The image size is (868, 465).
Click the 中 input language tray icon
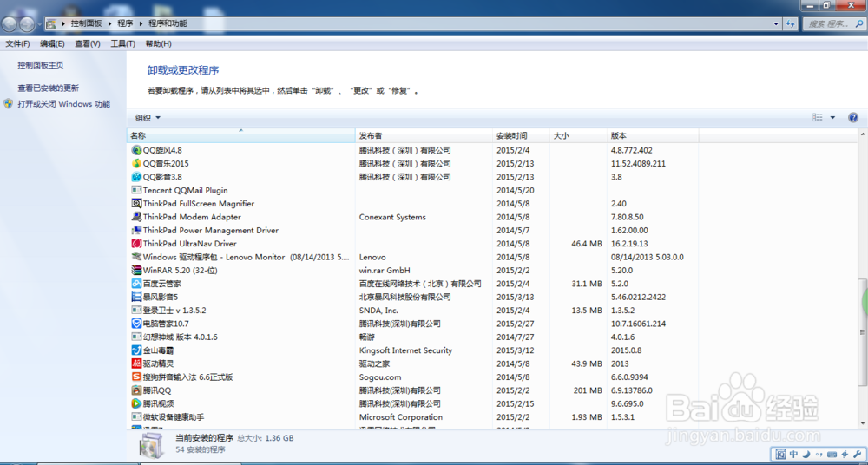794,454
